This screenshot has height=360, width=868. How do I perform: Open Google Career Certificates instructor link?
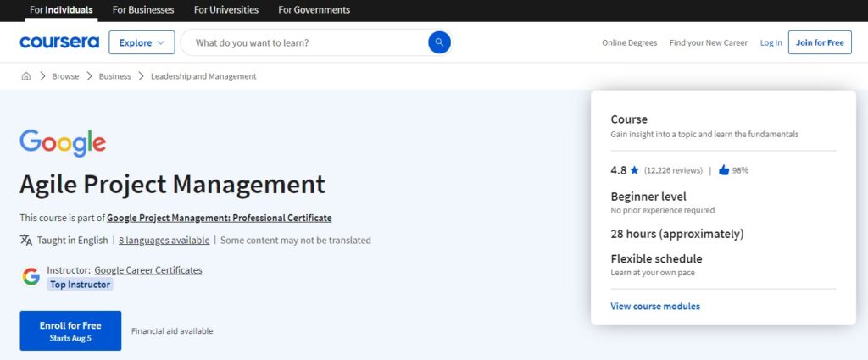coord(147,270)
